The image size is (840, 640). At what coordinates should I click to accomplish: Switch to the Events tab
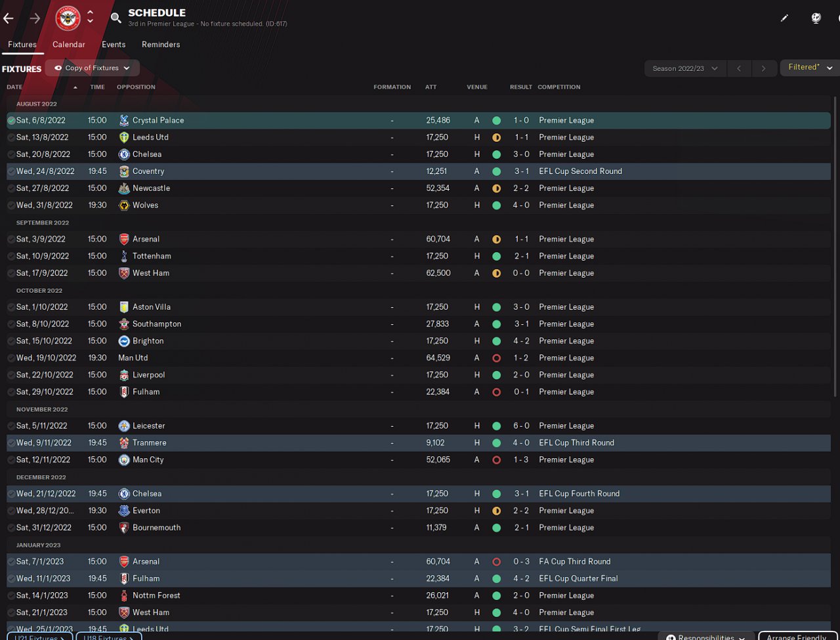(x=114, y=45)
